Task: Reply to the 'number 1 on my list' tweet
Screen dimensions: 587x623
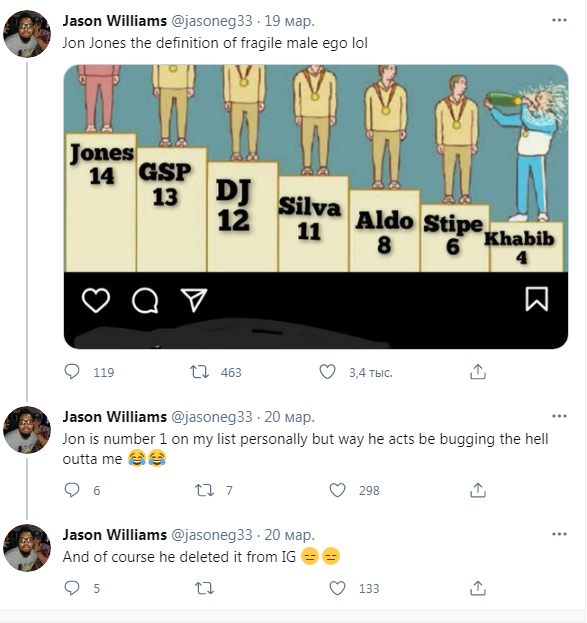Action: point(72,490)
